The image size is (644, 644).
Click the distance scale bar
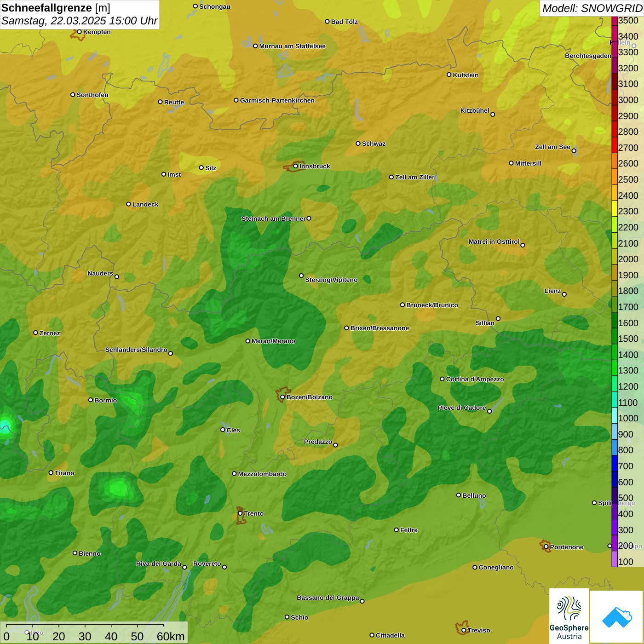point(85,627)
